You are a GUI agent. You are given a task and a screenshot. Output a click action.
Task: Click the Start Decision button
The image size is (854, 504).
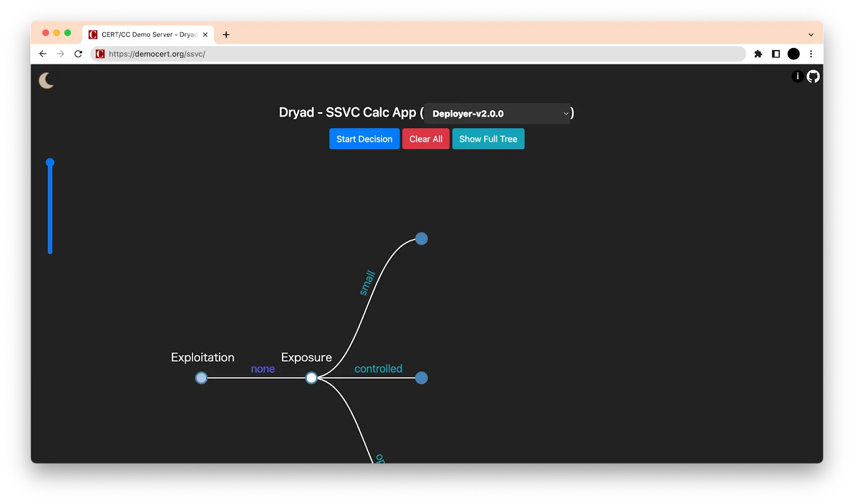pos(364,139)
